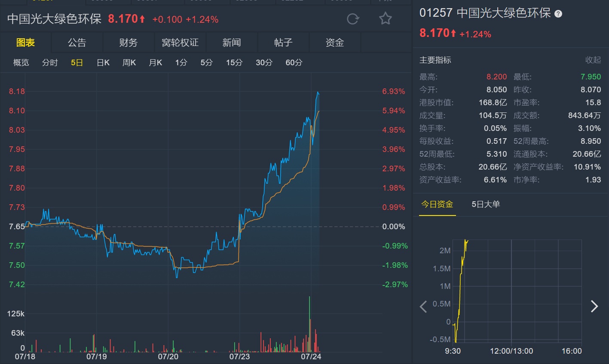Open the 窝轮权证 tab
Viewport: 609px width, 364px height.
[180, 42]
